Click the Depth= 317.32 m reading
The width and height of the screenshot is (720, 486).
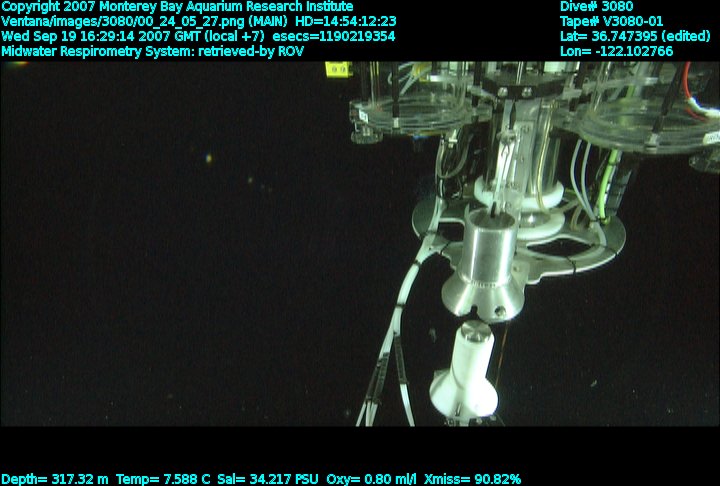[x=55, y=479]
